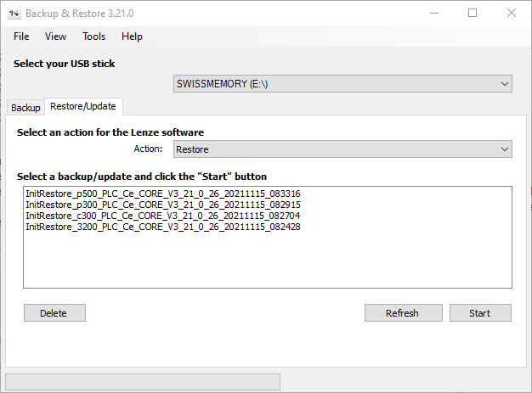Open the File menu
The width and height of the screenshot is (532, 393).
click(x=21, y=36)
